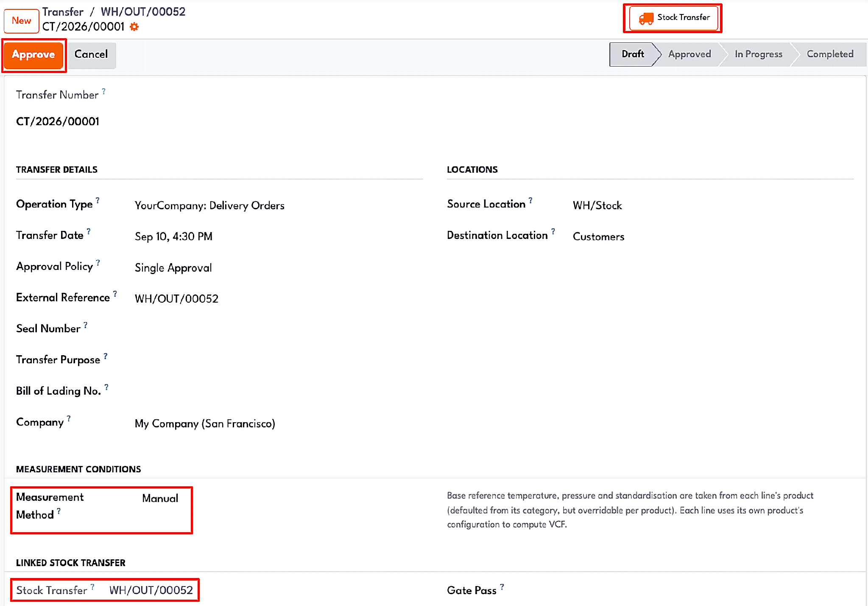The width and height of the screenshot is (868, 606).
Task: Show help tooltip for Destination Location
Action: tap(553, 231)
